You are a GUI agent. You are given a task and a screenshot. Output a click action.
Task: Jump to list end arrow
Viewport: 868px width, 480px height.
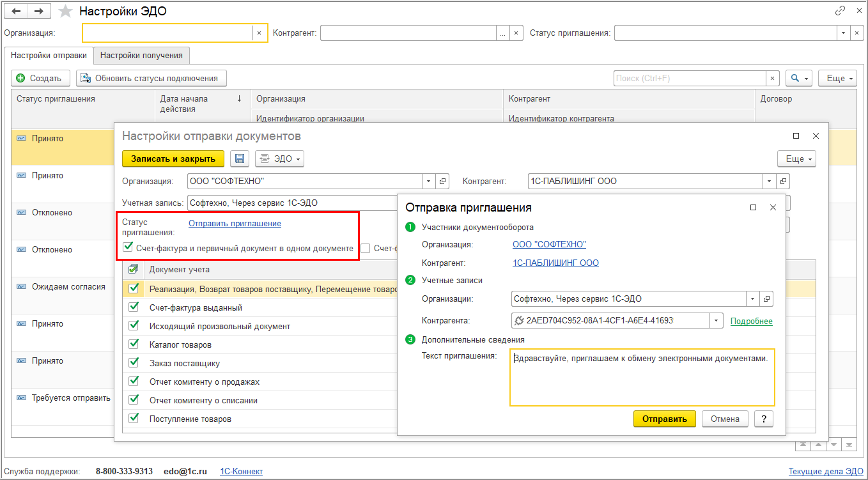pyautogui.click(x=849, y=444)
